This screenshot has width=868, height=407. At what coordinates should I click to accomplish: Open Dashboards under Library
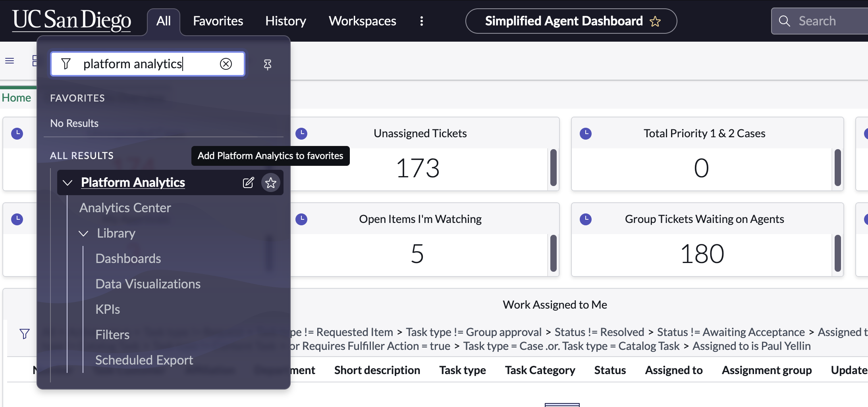[128, 259]
